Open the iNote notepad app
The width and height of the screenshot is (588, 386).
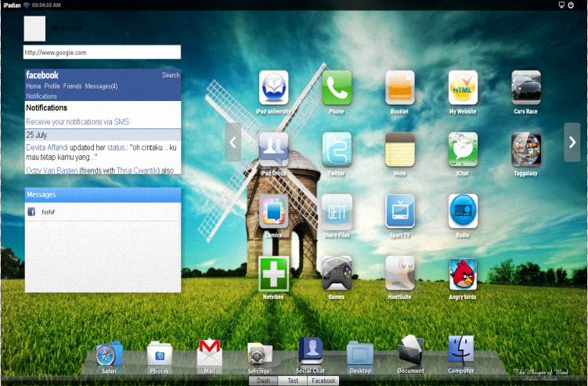[400, 150]
